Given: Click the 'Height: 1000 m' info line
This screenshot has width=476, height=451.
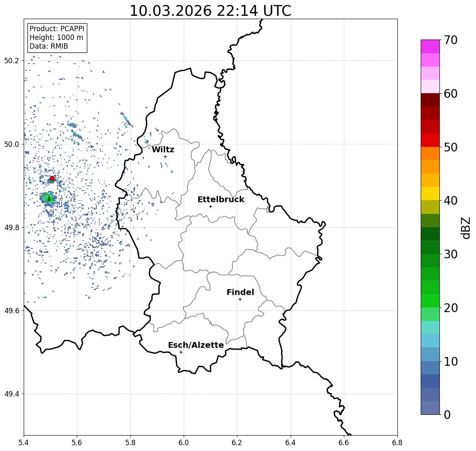Looking at the screenshot, I should click(56, 38).
